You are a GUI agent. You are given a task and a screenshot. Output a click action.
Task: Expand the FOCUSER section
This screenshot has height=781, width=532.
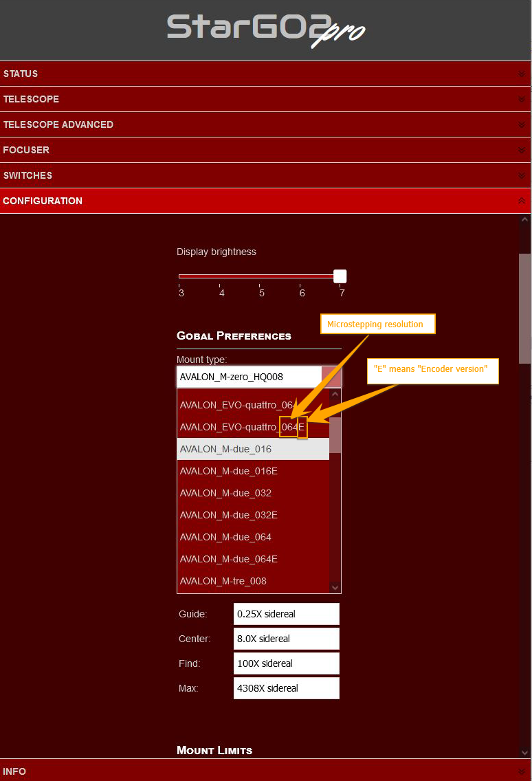coord(265,150)
